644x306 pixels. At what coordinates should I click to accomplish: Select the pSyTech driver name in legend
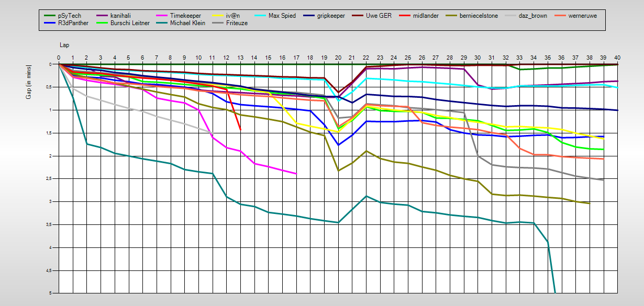pos(70,16)
